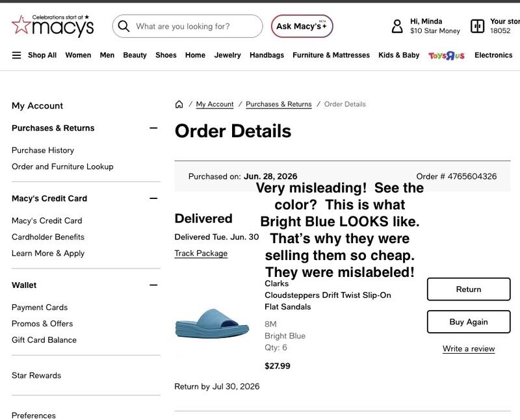Open the Handbags menu

[266, 55]
